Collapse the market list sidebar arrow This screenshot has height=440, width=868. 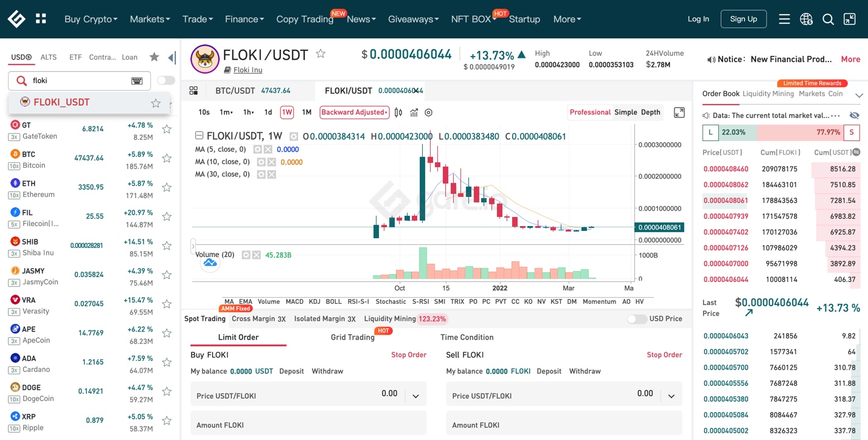click(172, 58)
